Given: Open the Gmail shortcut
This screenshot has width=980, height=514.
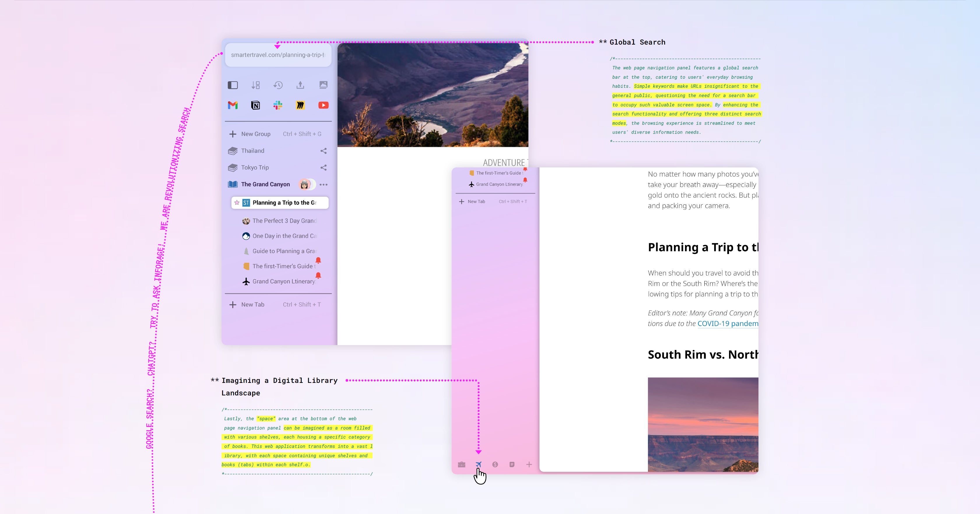Looking at the screenshot, I should click(x=233, y=105).
